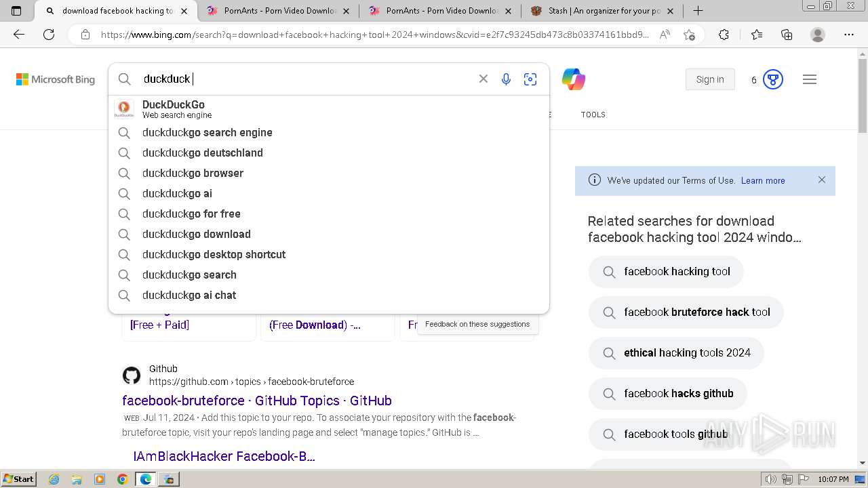Open the TOOLS menu in Bing

[x=593, y=115]
